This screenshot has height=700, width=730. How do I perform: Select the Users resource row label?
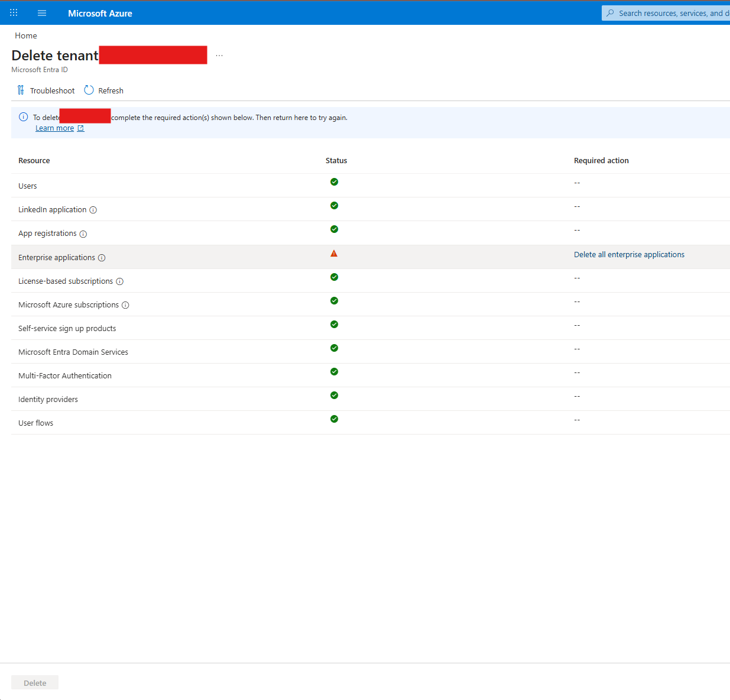pos(28,186)
